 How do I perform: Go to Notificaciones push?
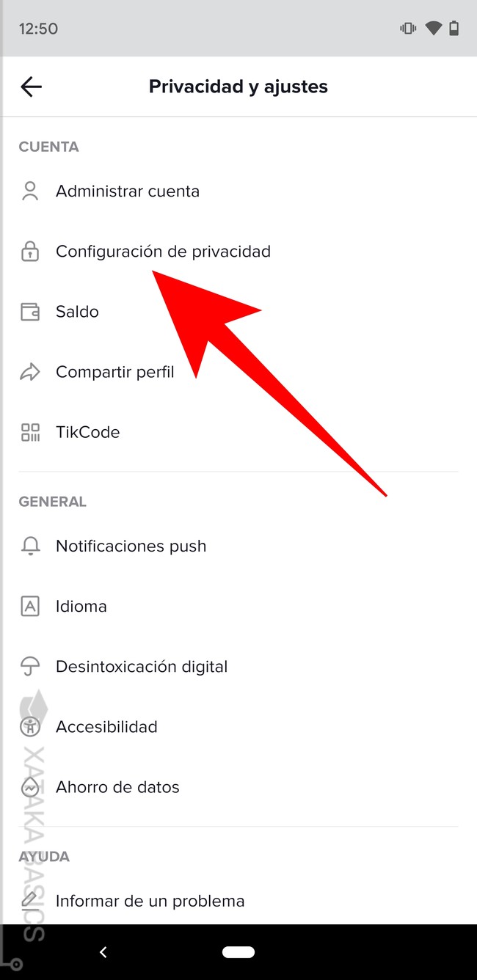pos(131,546)
